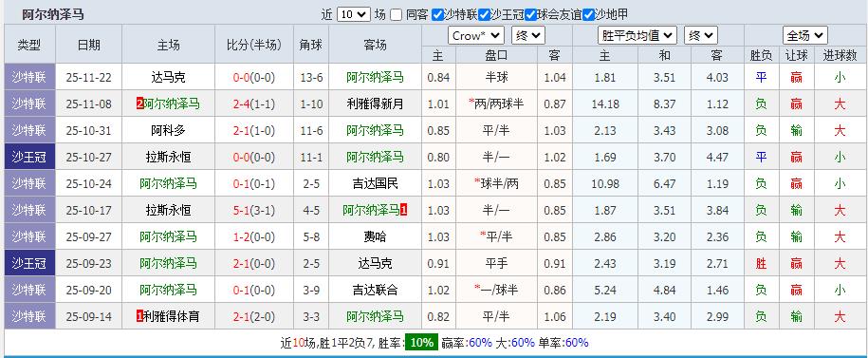Click the 利雅得新月 away team link
Image resolution: width=868 pixels, height=358 pixels.
pyautogui.click(x=376, y=104)
